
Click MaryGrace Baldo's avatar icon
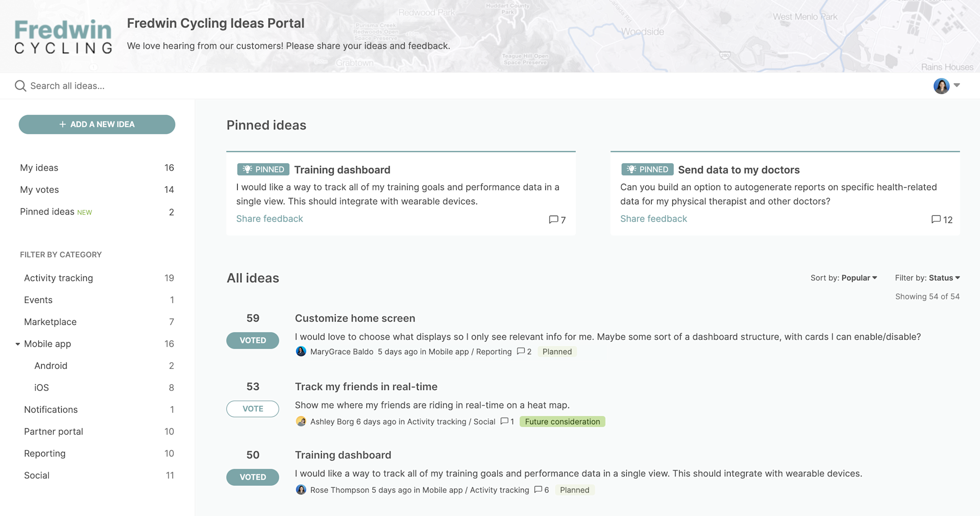[x=301, y=351]
